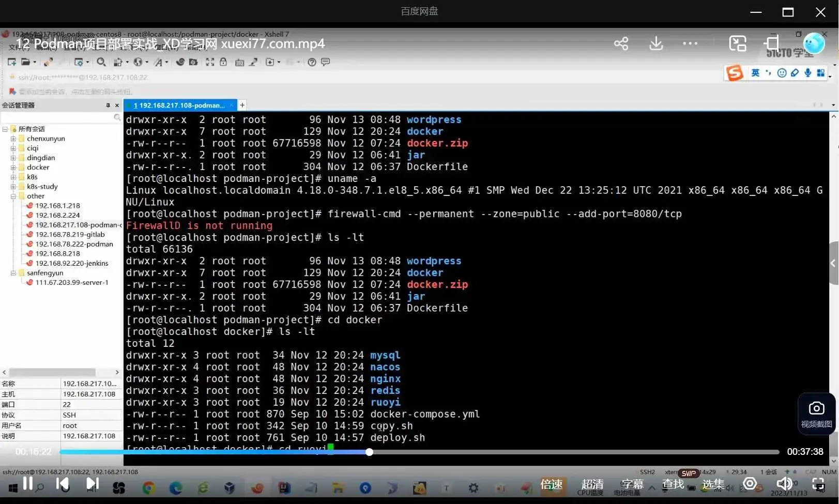Open the 选集 episode list
Screen dimensions: 839x504
click(x=713, y=484)
